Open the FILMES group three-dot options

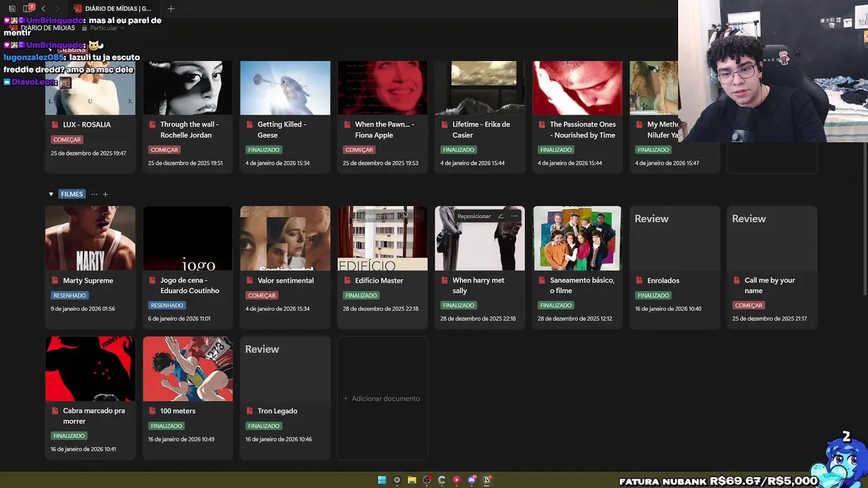[94, 195]
